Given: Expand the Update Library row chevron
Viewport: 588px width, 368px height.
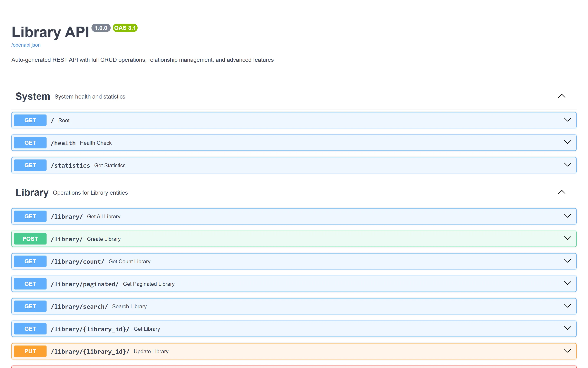Looking at the screenshot, I should coord(567,351).
